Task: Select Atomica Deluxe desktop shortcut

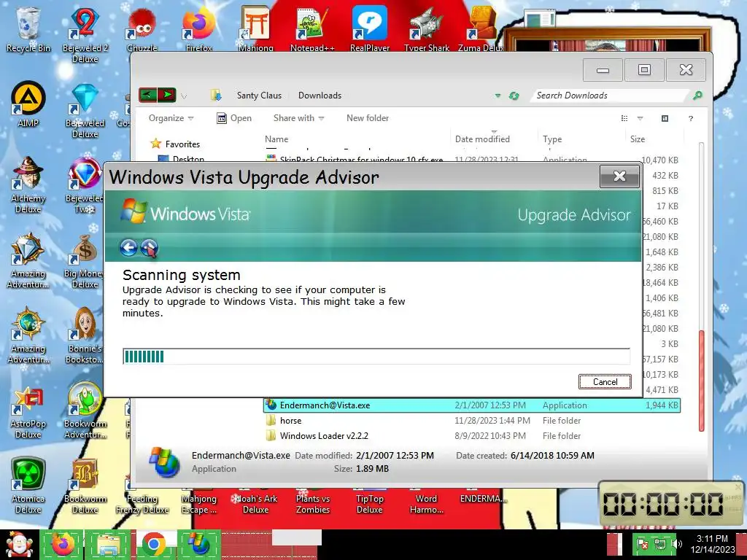Action: (28, 485)
